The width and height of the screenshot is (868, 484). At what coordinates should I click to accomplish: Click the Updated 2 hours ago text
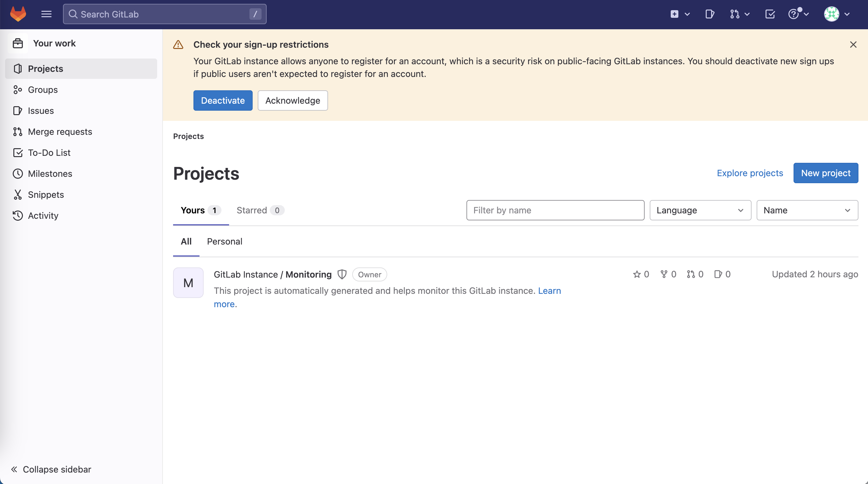[815, 274]
